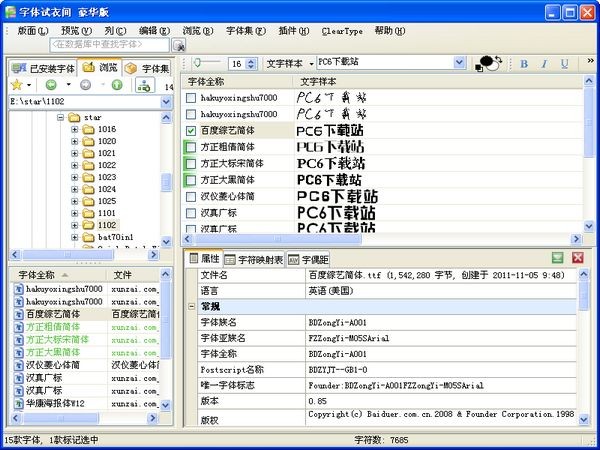The height and width of the screenshot is (450, 600).
Task: Click the green up-folder arrow icon
Action: (116, 85)
